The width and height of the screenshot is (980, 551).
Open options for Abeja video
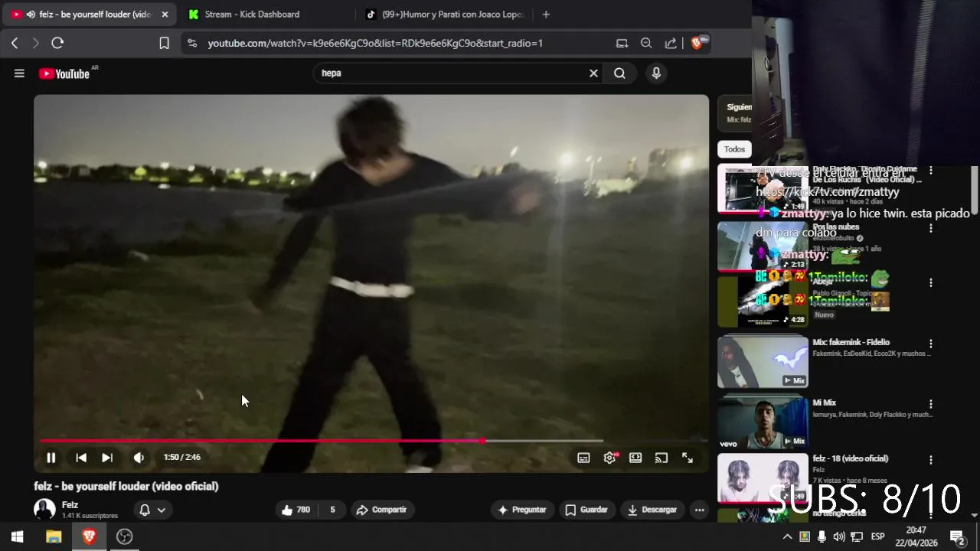tap(931, 282)
